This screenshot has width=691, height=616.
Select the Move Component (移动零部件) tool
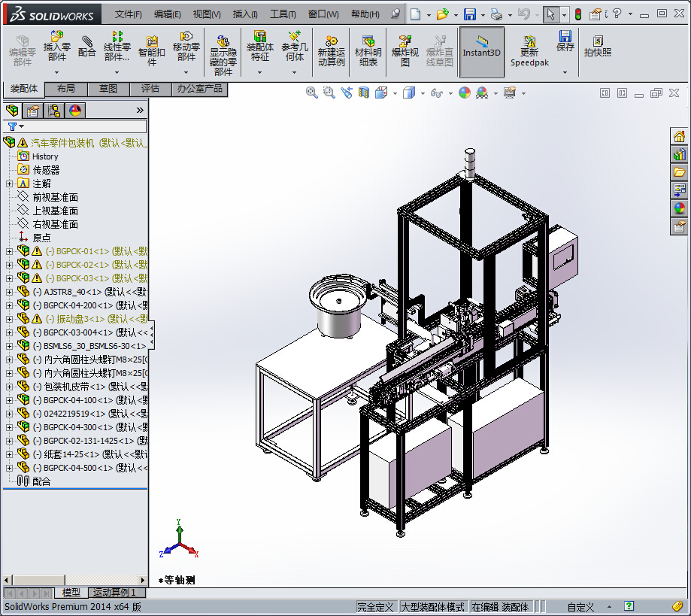click(x=186, y=47)
